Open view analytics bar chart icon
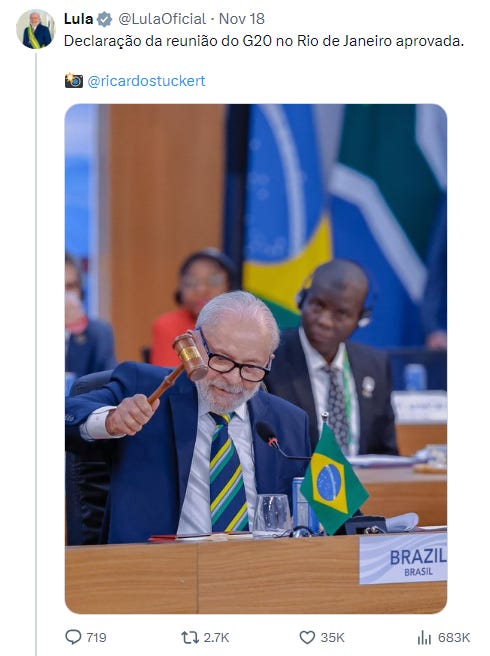The width and height of the screenshot is (490, 656). (424, 638)
